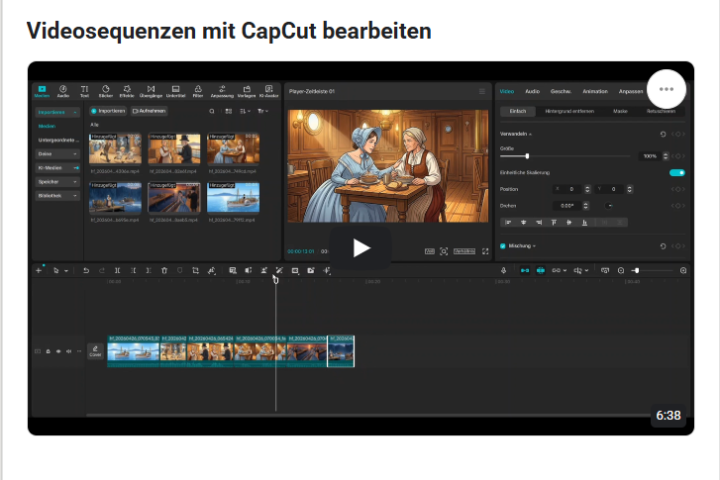
Task: Open the filter dropdown in the media panel
Action: [x=263, y=111]
